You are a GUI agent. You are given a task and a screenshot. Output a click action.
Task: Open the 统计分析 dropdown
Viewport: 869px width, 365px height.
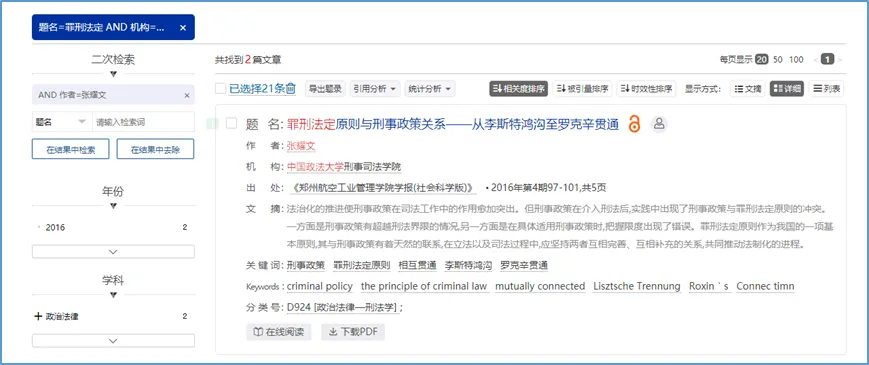pyautogui.click(x=430, y=89)
